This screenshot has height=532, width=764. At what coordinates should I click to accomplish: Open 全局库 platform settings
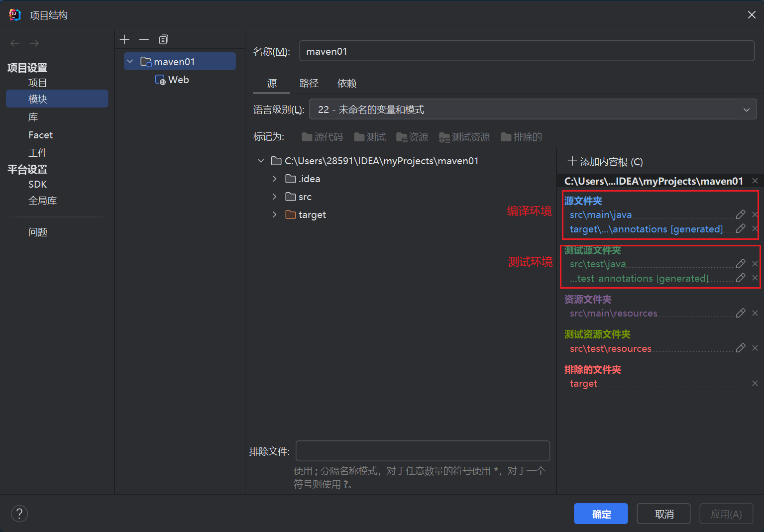(43, 201)
